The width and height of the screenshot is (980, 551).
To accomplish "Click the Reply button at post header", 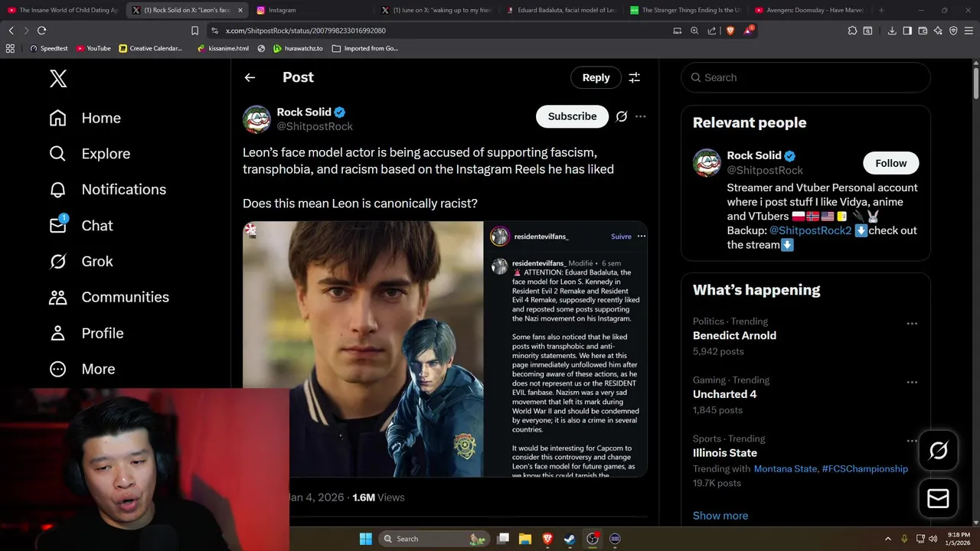I will [x=596, y=77].
